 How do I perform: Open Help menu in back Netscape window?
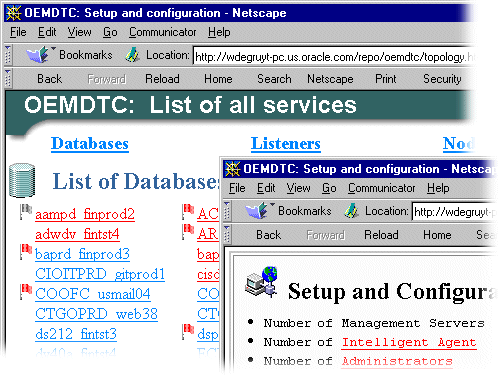click(x=219, y=32)
